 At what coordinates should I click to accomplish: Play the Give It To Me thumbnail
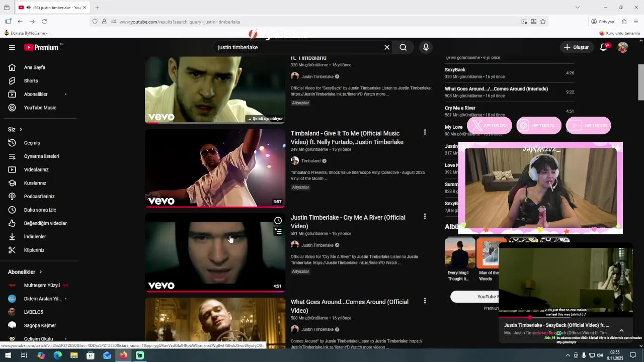(x=215, y=168)
